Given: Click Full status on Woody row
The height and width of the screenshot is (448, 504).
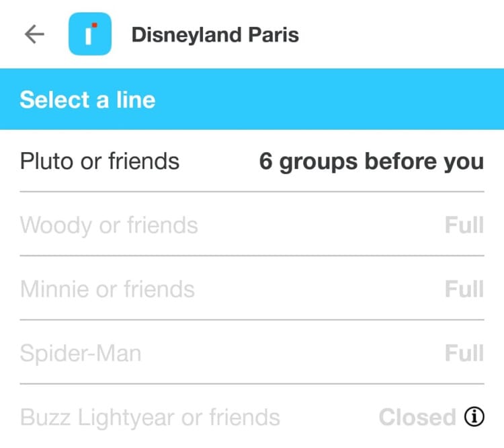Looking at the screenshot, I should coord(464,225).
